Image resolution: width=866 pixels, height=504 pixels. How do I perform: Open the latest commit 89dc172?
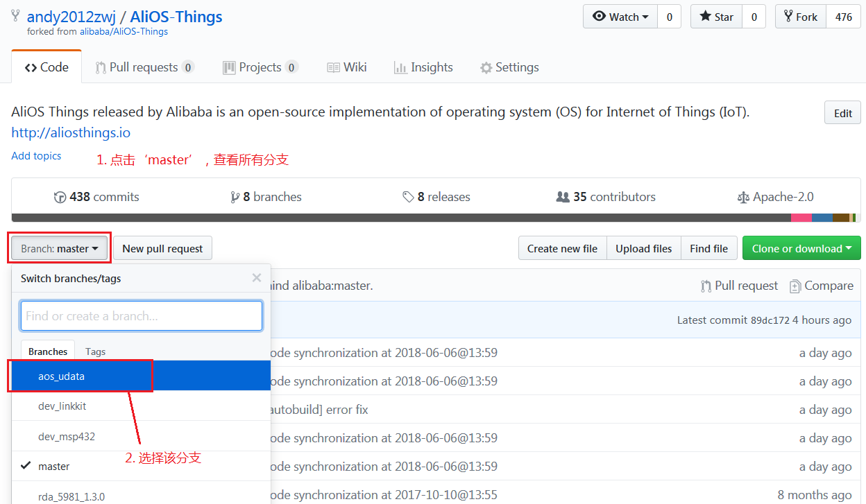pos(770,320)
